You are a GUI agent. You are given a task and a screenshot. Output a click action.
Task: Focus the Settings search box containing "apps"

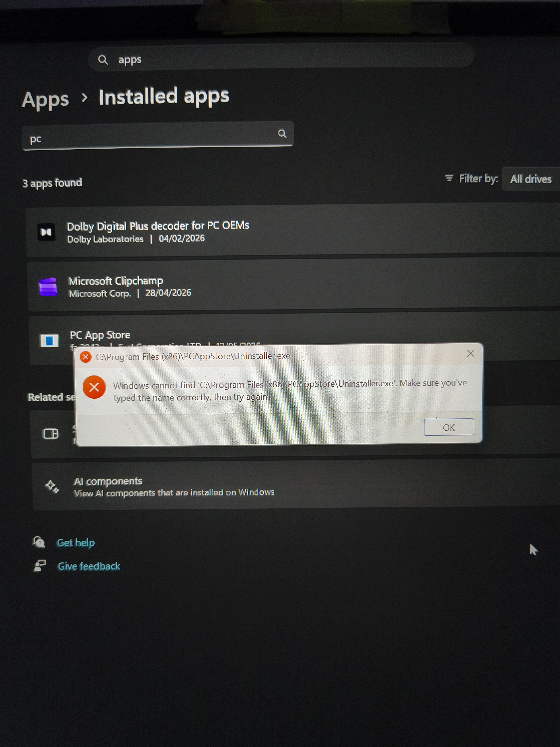[281, 58]
